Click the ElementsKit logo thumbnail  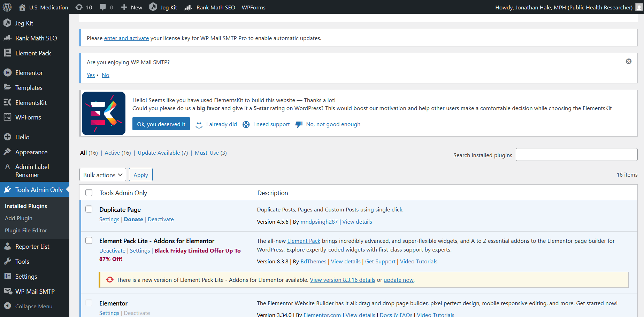point(103,113)
